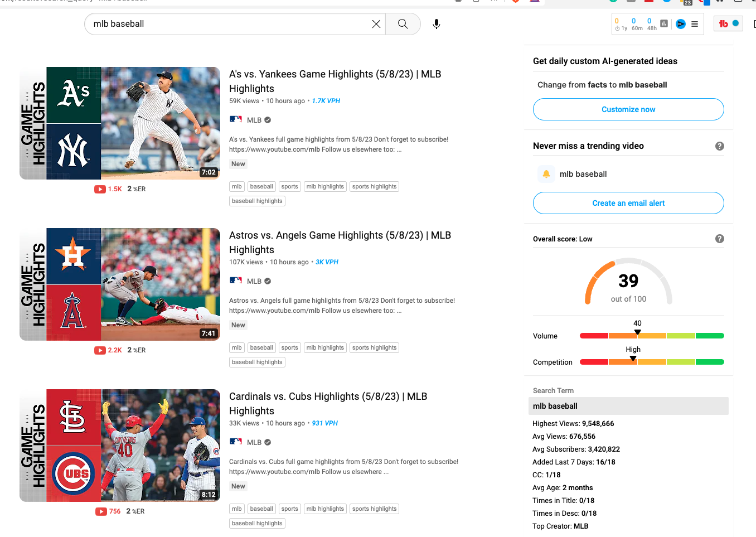Select mlb highlights tag under Astros video

point(326,348)
